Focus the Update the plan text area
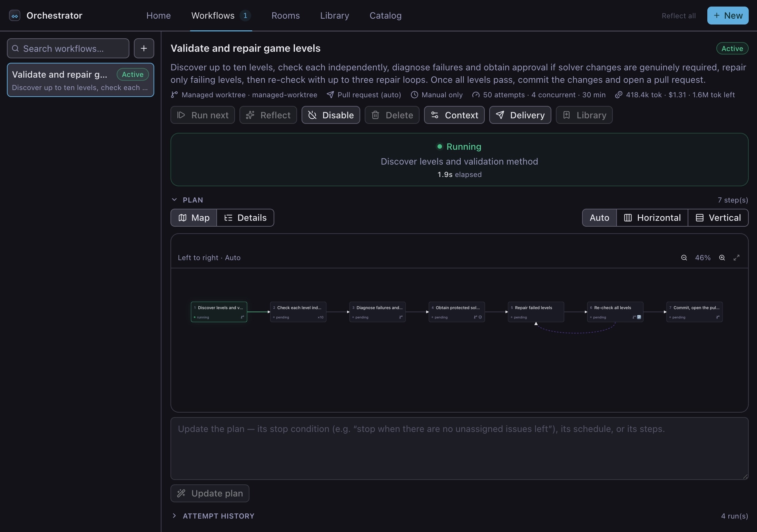The width and height of the screenshot is (757, 532). click(x=459, y=449)
